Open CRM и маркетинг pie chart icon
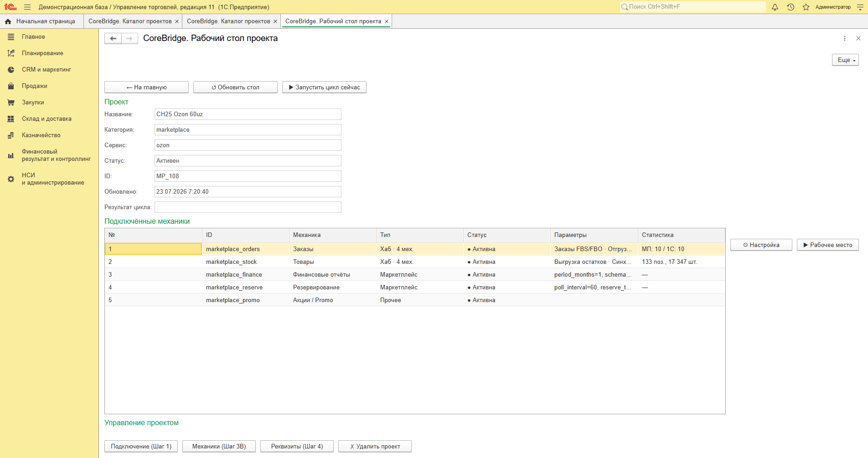The height and width of the screenshot is (458, 868). (11, 70)
